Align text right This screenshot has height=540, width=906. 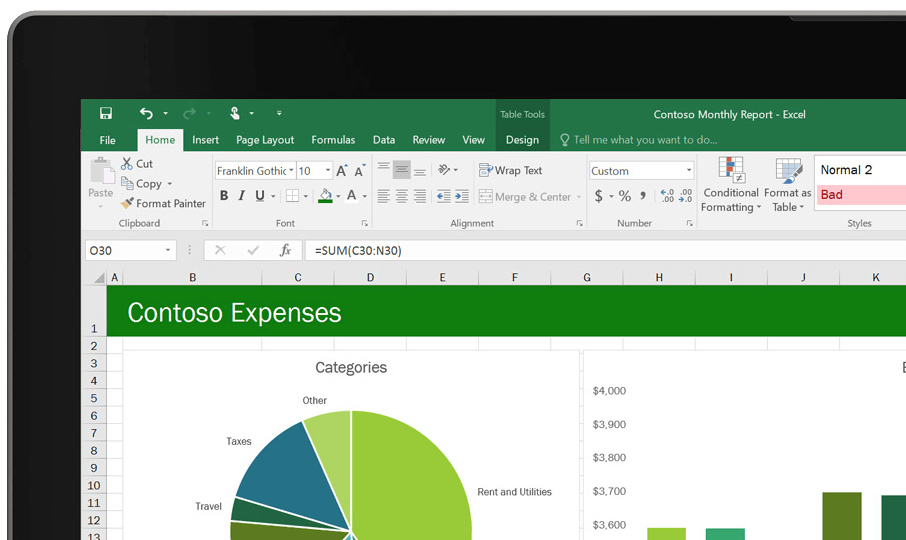(420, 196)
